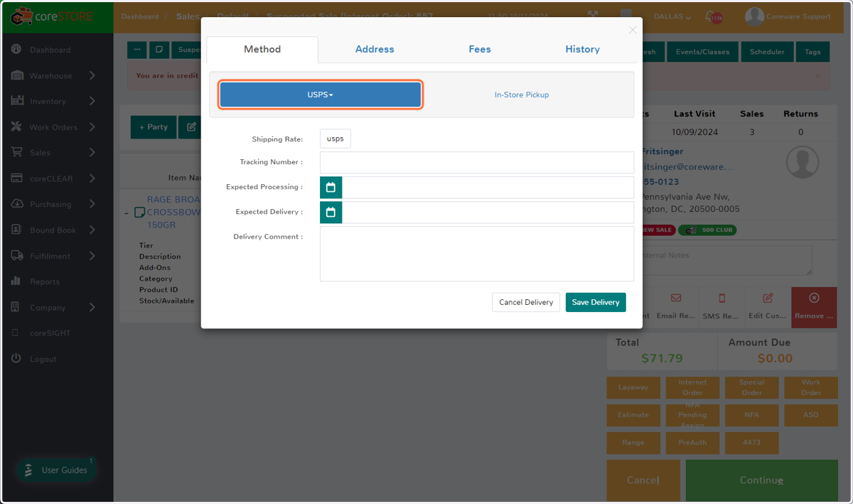Switch to the Address tab
The image size is (853, 504).
tap(375, 49)
